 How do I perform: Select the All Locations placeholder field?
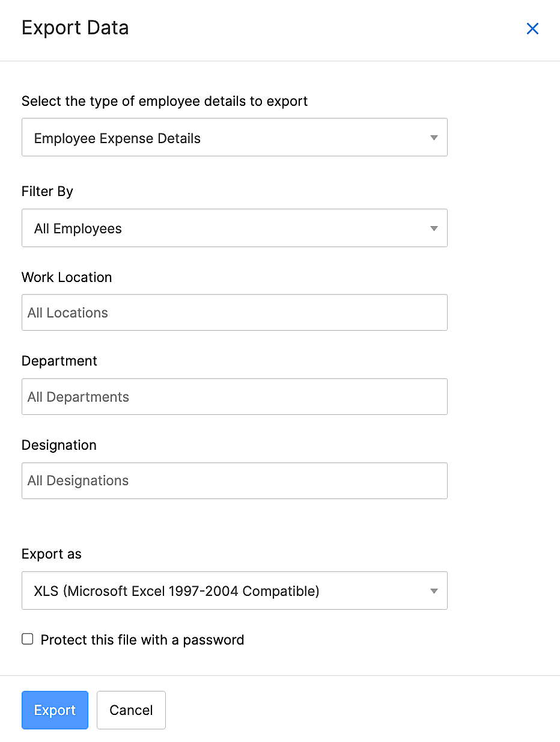[x=234, y=312]
